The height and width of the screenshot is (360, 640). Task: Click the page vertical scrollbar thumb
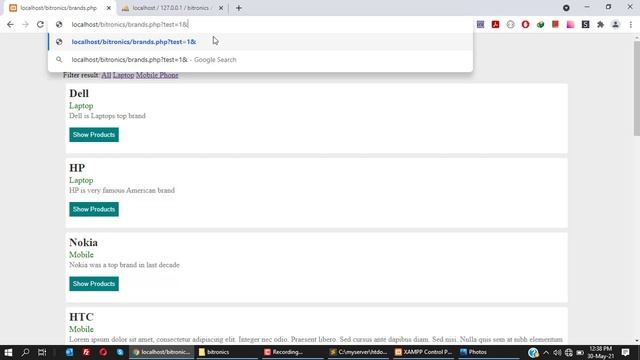pos(637,88)
